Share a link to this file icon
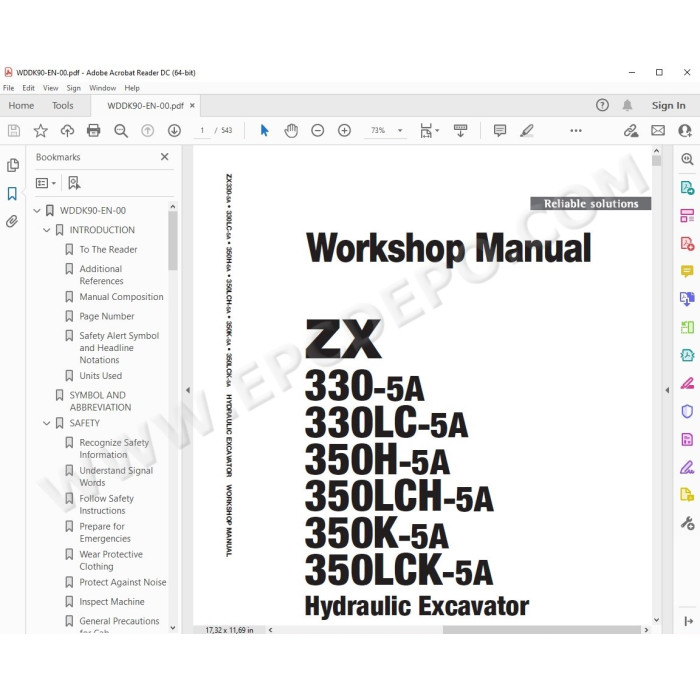 tap(631, 130)
